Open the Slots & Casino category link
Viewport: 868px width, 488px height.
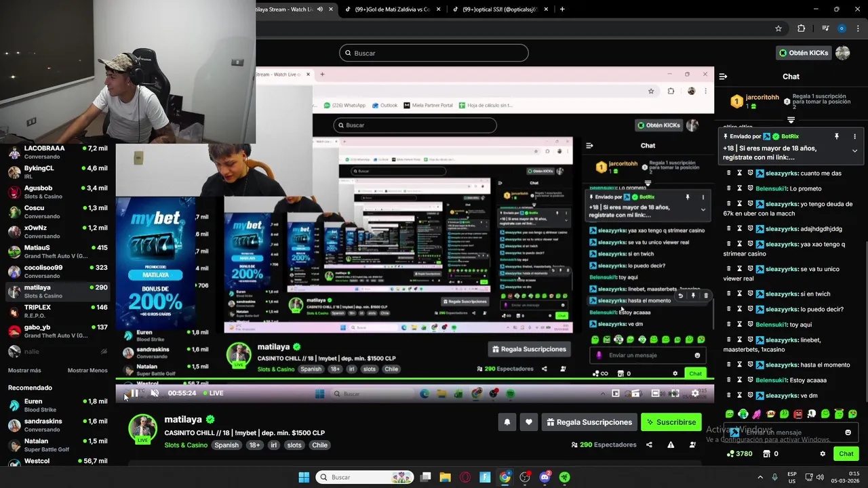pos(186,445)
